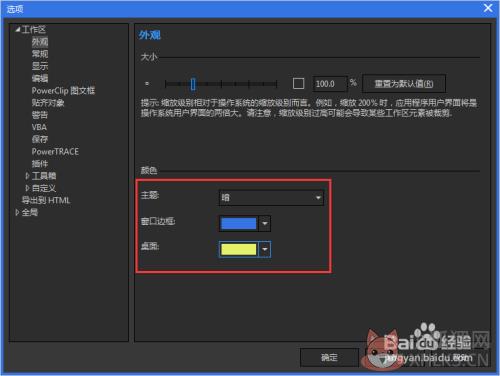Select PowerClip 图文框 entry
Image resolution: width=500 pixels, height=376 pixels.
point(63,91)
